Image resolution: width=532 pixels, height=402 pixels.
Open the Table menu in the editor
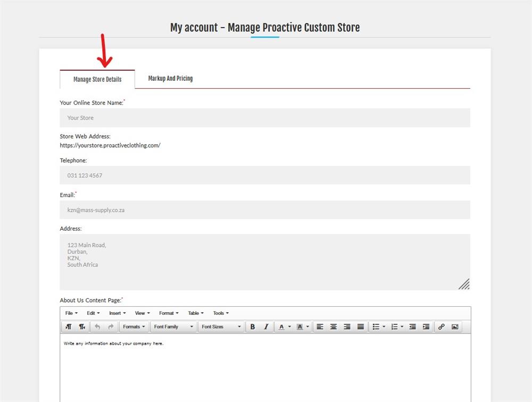(x=195, y=313)
